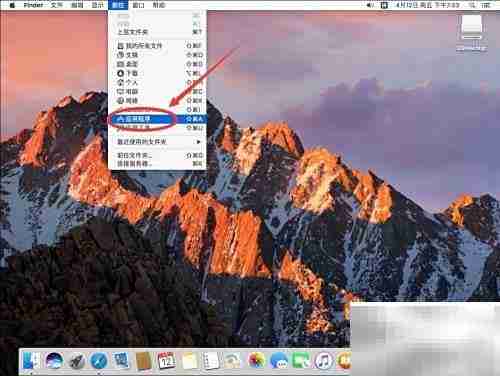
Task: Open Finder from the Dock
Action: [31, 361]
